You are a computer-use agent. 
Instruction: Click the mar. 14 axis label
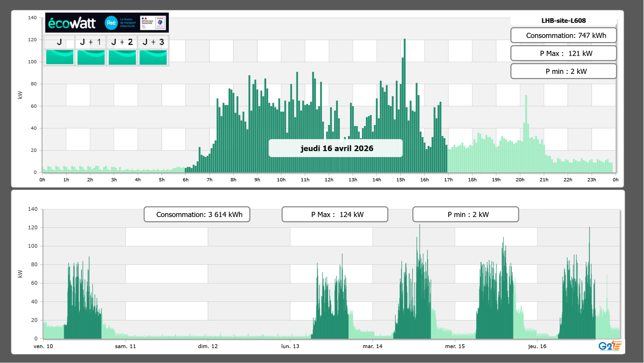click(372, 346)
